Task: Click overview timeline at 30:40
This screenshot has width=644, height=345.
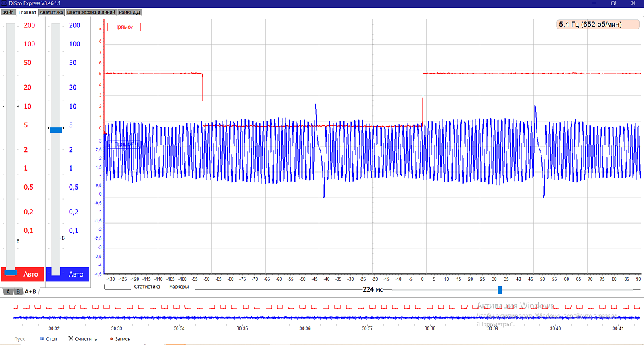Action: [555, 328]
